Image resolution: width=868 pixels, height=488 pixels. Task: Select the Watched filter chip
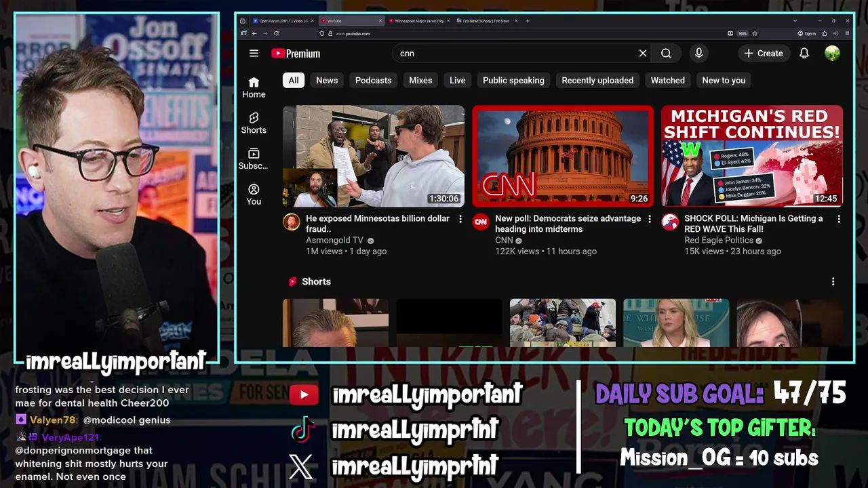pyautogui.click(x=668, y=80)
